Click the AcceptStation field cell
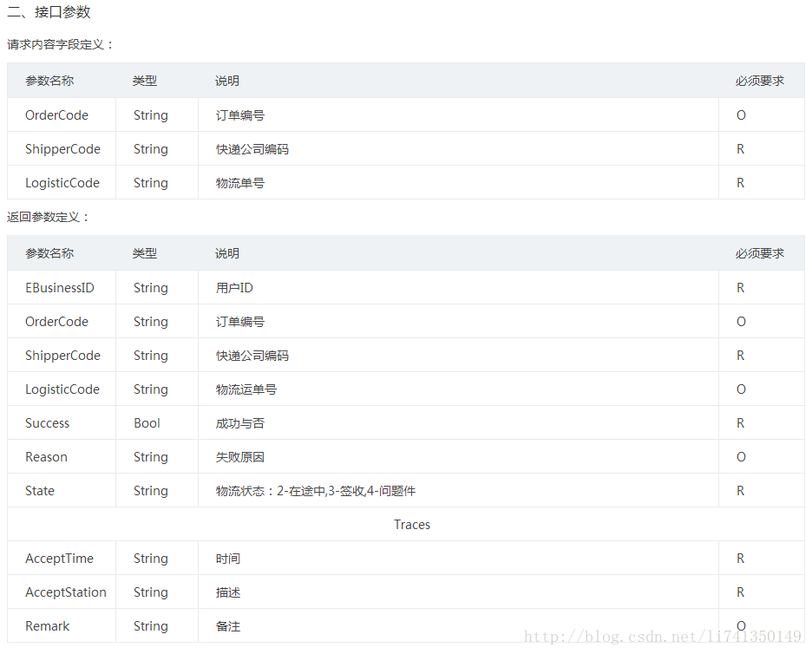This screenshot has height=654, width=812. click(65, 592)
